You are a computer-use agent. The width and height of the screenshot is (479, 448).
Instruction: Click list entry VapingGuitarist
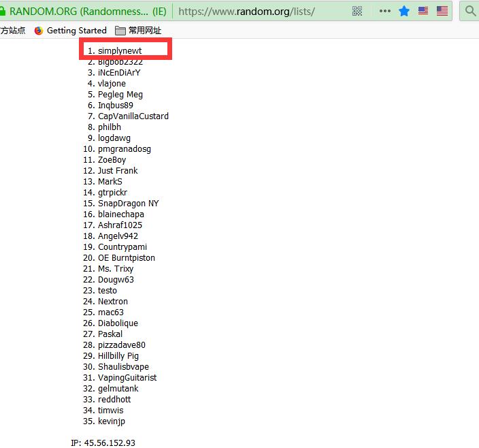coord(127,378)
